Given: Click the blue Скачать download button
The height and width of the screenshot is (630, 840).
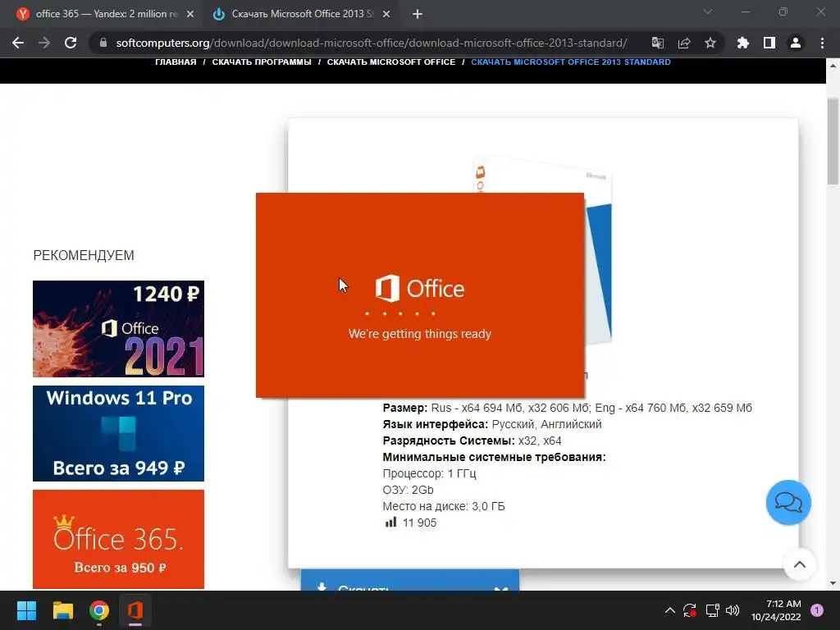Looking at the screenshot, I should pyautogui.click(x=410, y=581).
